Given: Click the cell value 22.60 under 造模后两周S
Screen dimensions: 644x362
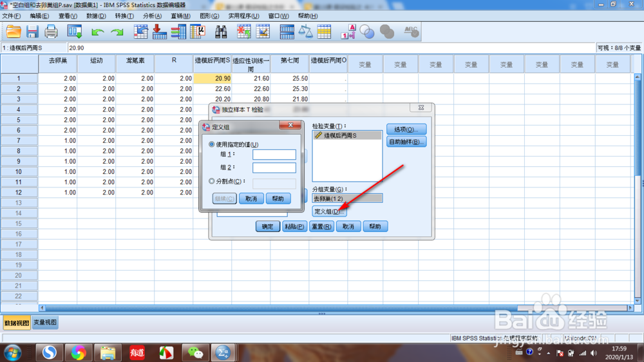Looking at the screenshot, I should click(x=213, y=89).
